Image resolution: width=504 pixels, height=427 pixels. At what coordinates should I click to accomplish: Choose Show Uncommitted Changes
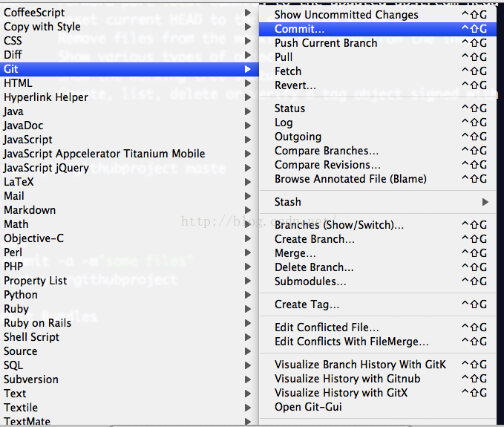pyautogui.click(x=378, y=15)
